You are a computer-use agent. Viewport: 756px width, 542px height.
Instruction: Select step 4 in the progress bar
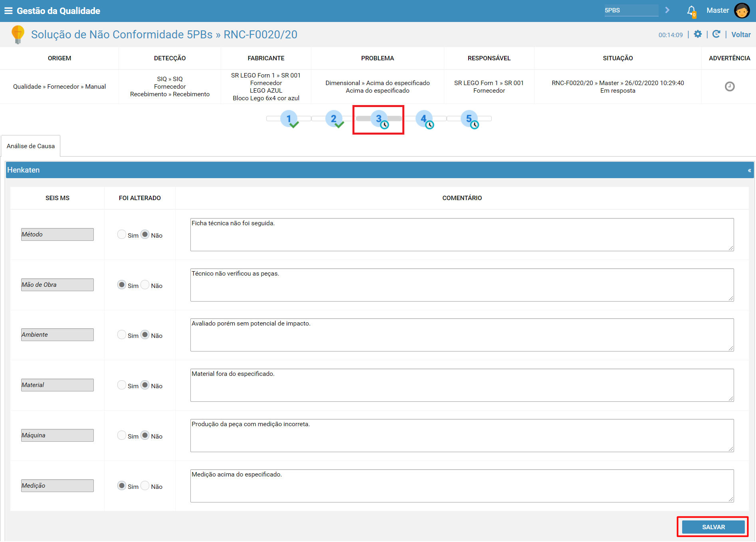coord(424,119)
